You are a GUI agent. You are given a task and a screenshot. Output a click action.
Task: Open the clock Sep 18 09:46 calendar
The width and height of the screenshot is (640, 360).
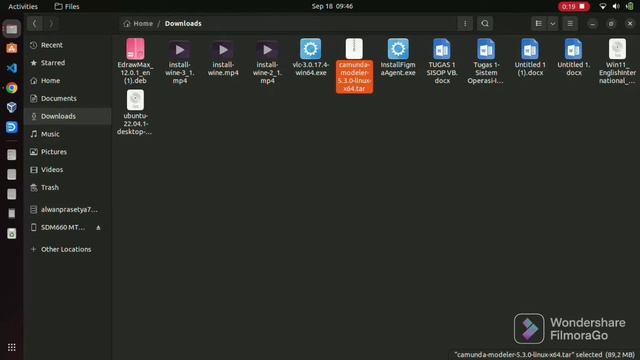[332, 6]
